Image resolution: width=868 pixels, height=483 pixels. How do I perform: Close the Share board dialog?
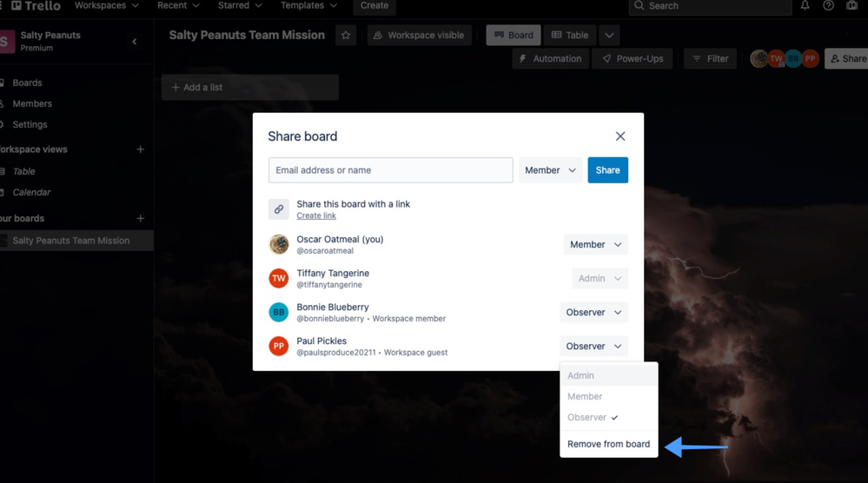(620, 136)
